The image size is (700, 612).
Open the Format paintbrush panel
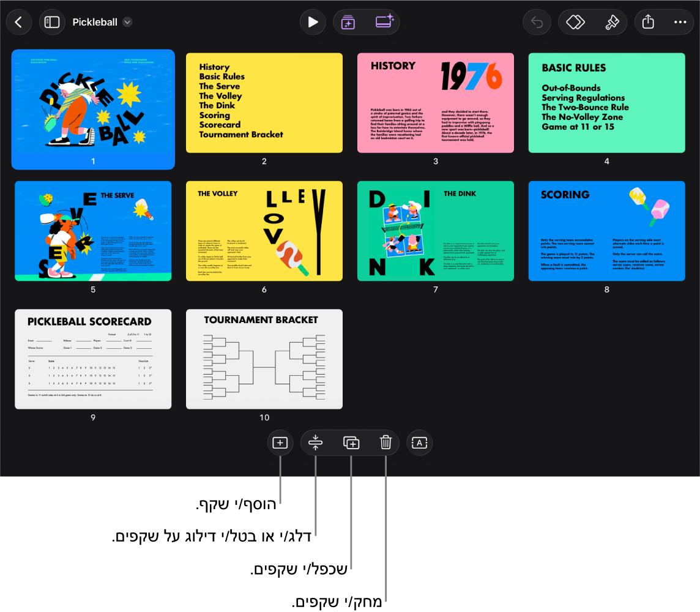(x=612, y=22)
